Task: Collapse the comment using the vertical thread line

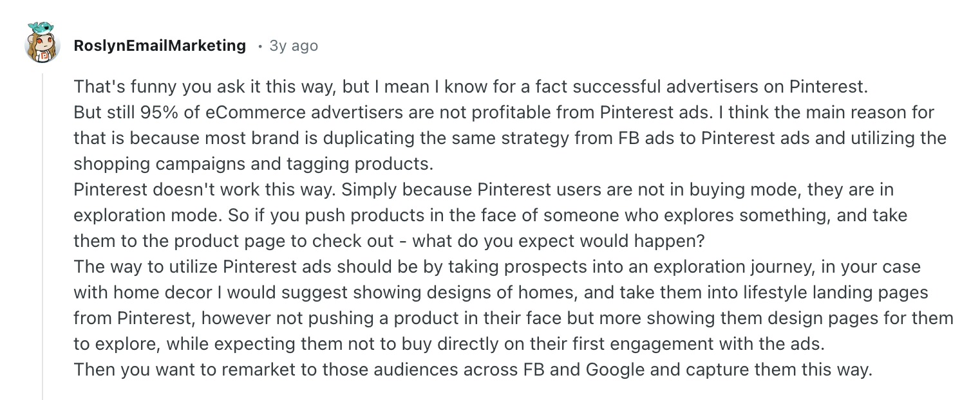Action: pos(42,236)
